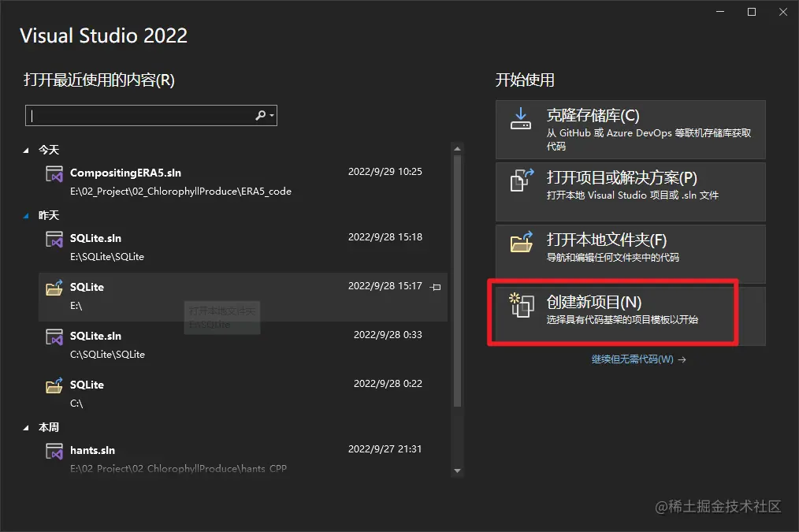
Task: Collapse the 本周 group
Action: tap(26, 428)
